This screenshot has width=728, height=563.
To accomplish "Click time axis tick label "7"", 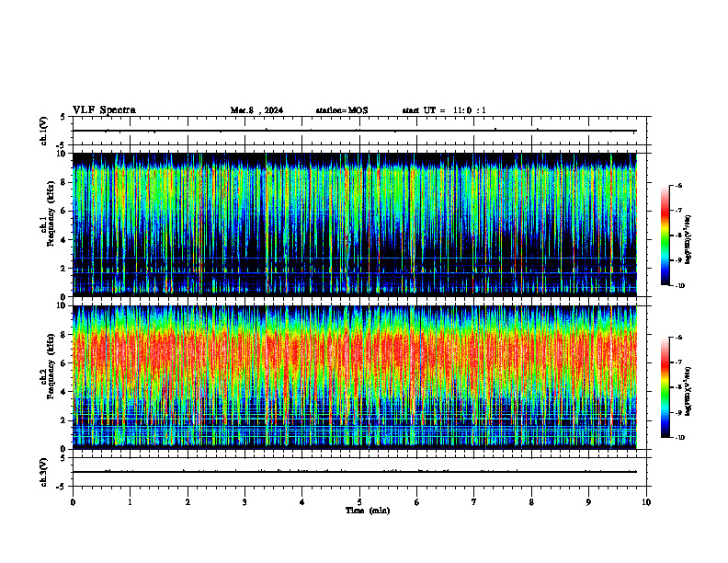I will (x=474, y=502).
